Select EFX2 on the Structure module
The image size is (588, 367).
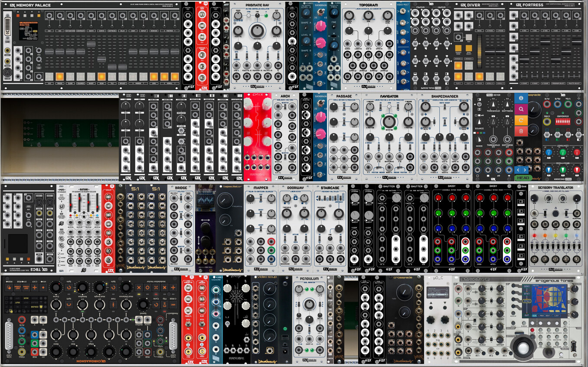[x=526, y=301]
